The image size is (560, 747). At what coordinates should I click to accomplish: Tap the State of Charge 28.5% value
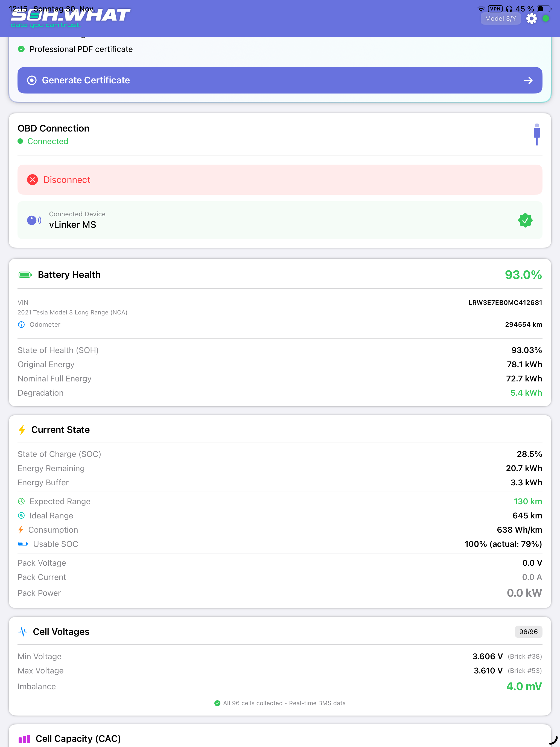pos(530,454)
